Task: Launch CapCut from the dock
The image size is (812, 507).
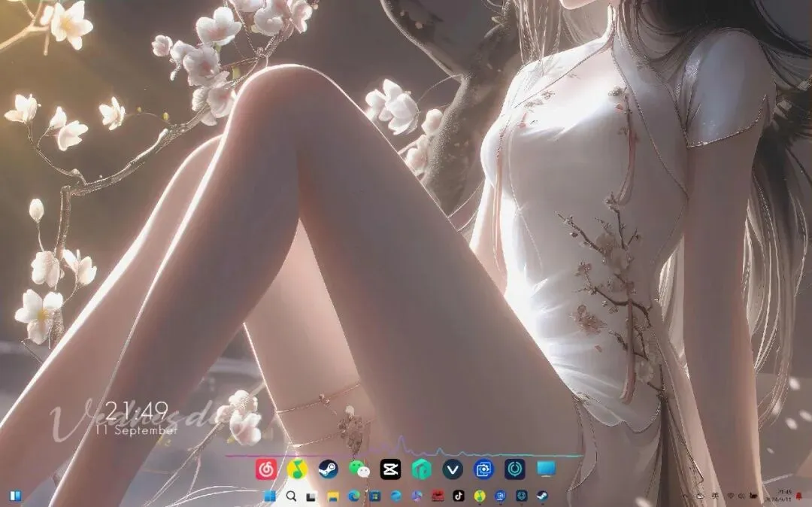Action: click(x=390, y=469)
